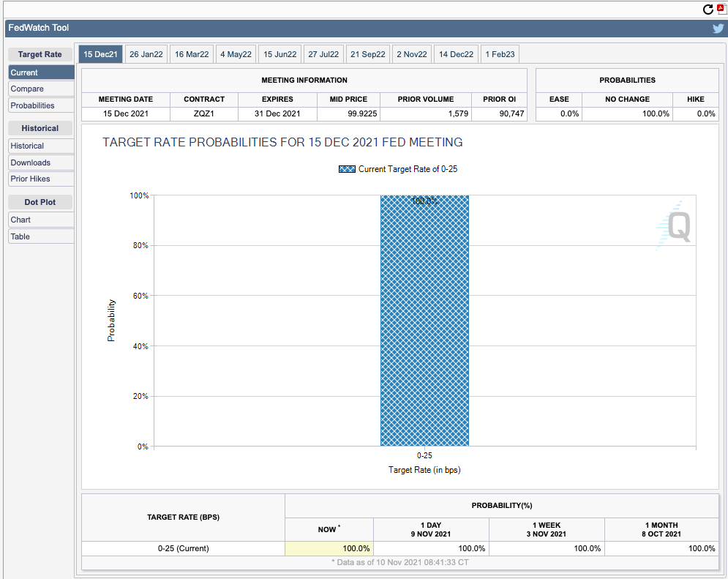Select the 21 Sep22 tab
Viewport: 728px width, 579px height.
click(368, 54)
